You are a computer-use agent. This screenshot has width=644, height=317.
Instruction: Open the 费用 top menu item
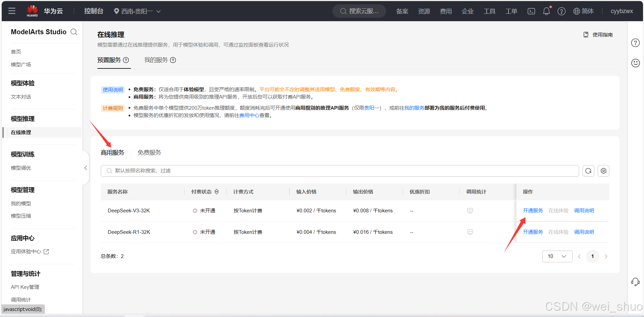[x=446, y=11]
